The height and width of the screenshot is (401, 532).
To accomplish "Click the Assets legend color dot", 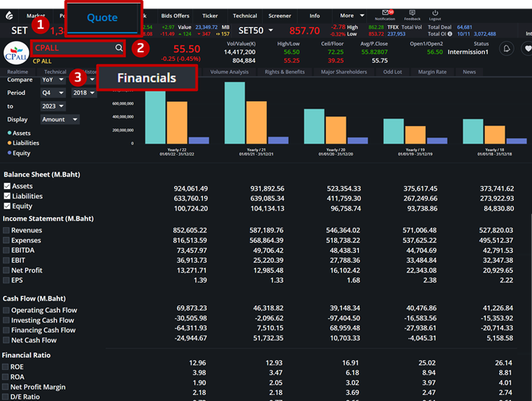I will 9,133.
